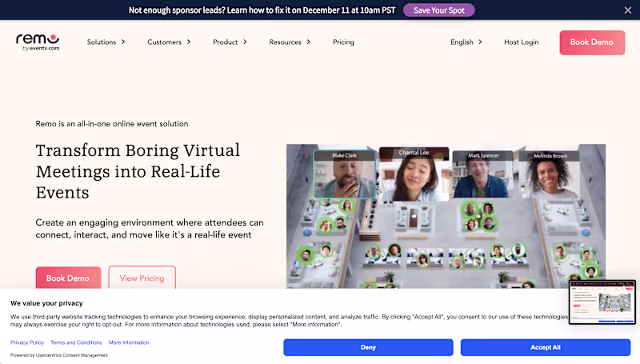The width and height of the screenshot is (640, 364).
Task: Open Host Login link
Action: coord(522,42)
